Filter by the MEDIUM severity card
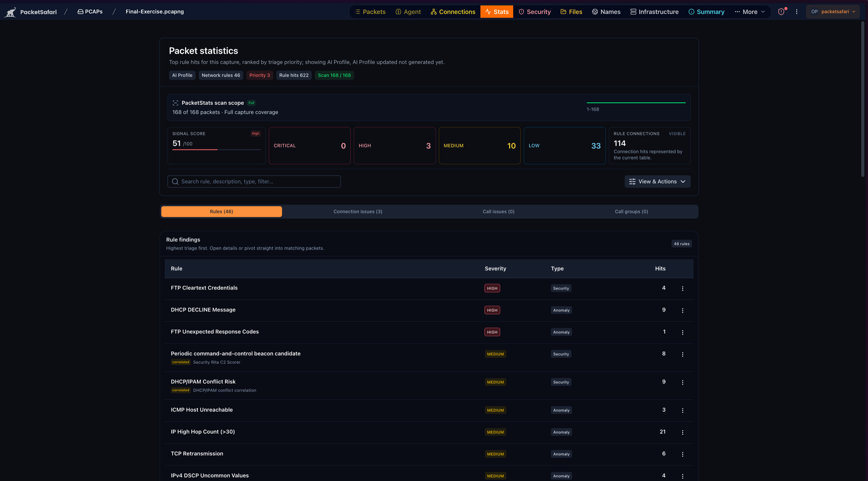 tap(480, 146)
